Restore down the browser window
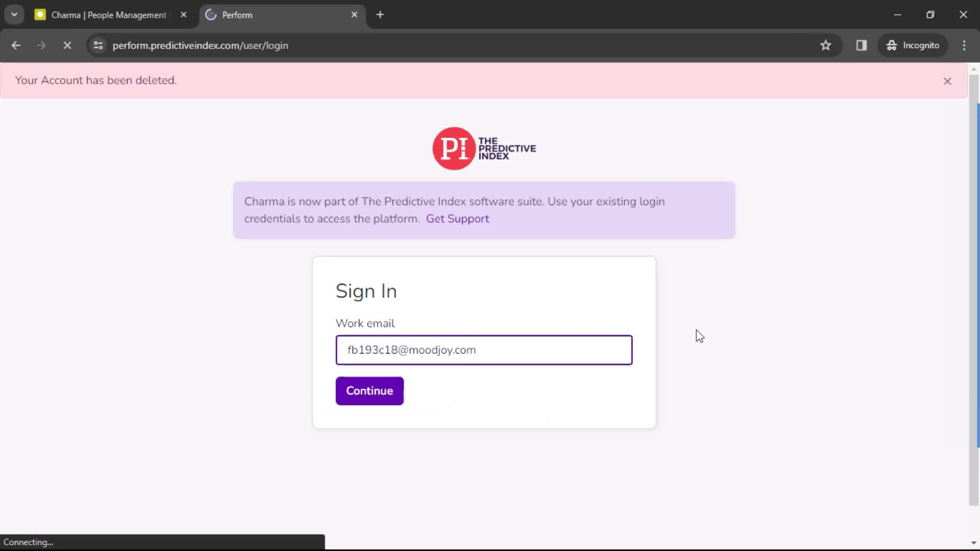The image size is (980, 551). 930,15
